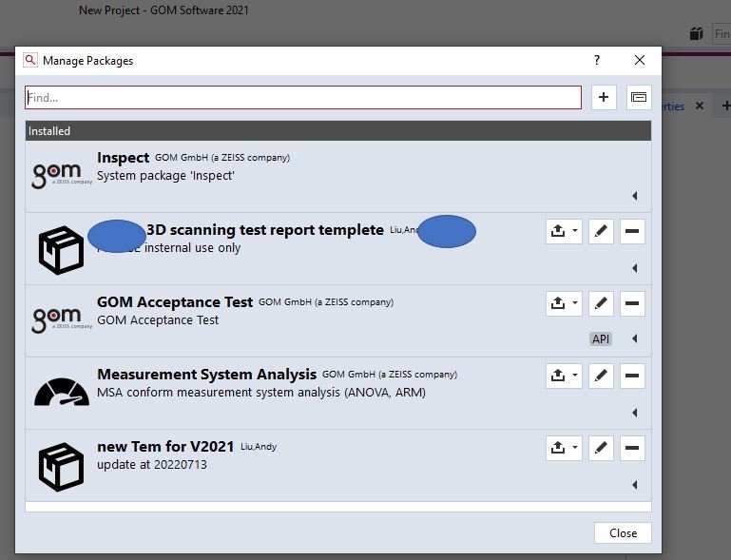Remove the Measurement System Analysis package
Screen dimensions: 731x560
[632, 376]
